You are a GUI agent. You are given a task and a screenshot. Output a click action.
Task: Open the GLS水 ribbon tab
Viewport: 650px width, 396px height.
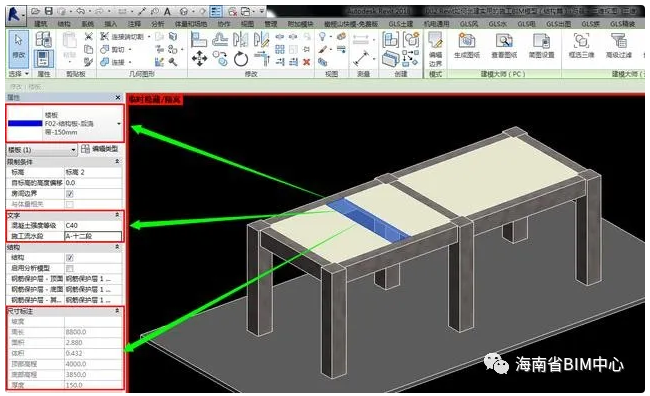click(x=497, y=24)
